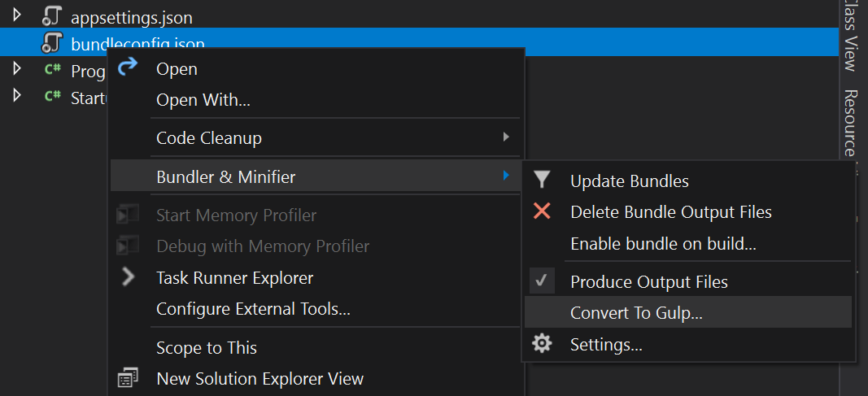The height and width of the screenshot is (396, 868).
Task: Click the bundleconfig.json file icon
Action: (x=53, y=43)
